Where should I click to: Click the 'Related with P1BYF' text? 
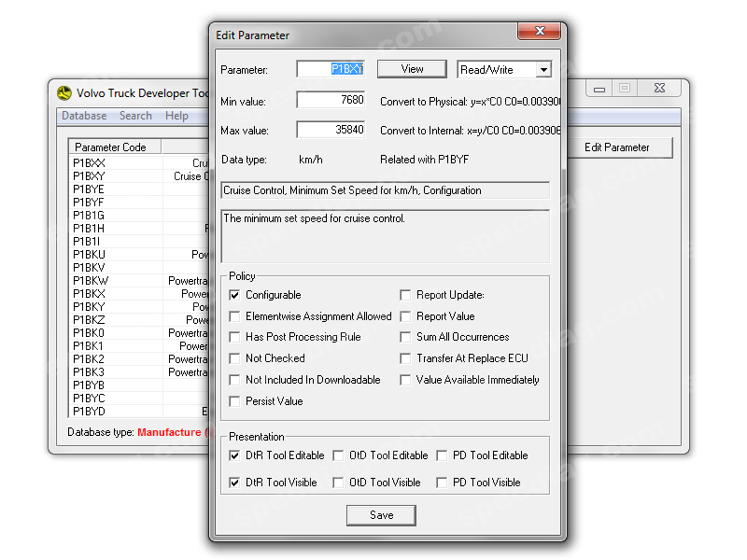tap(425, 160)
